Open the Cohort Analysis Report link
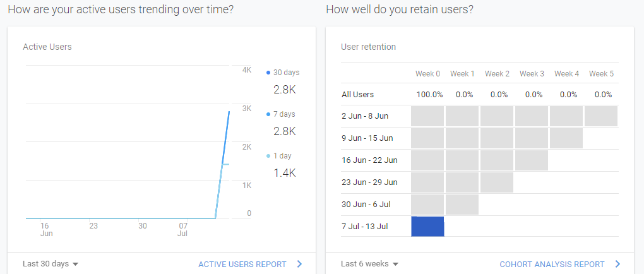 [x=551, y=264]
